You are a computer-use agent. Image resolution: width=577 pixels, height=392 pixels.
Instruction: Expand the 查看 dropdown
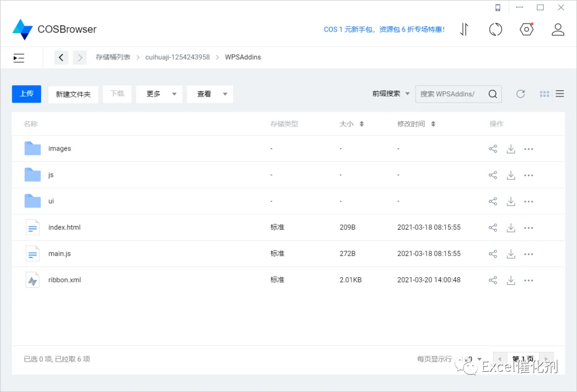pos(210,94)
